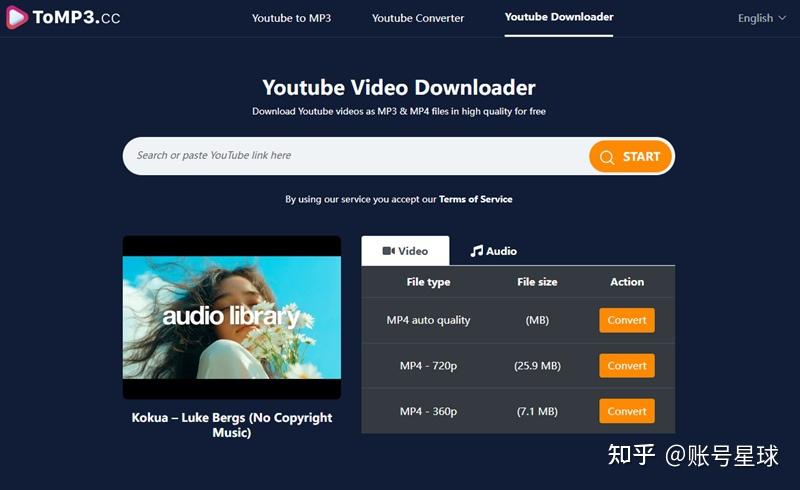Screen dimensions: 800x490
Task: Focus the YouTube link search field
Action: pos(356,156)
